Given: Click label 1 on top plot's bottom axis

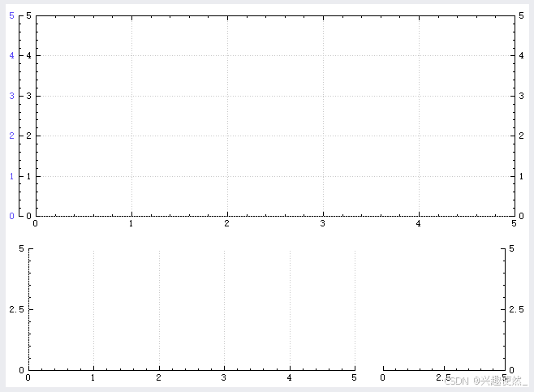Looking at the screenshot, I should coord(131,223).
